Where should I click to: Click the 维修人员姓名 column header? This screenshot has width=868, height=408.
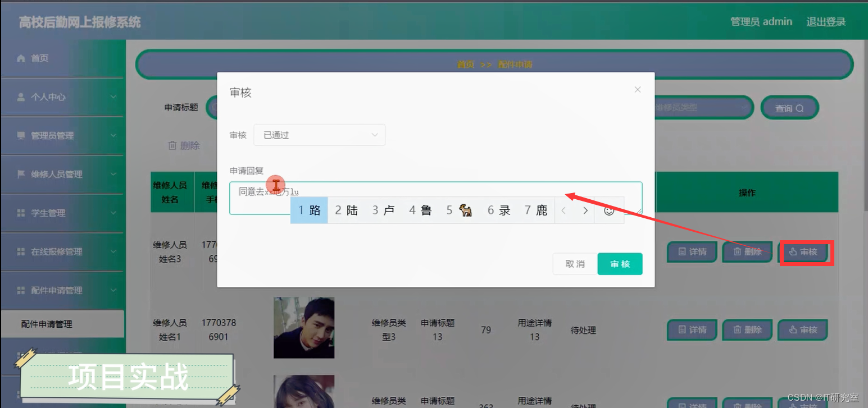point(170,192)
